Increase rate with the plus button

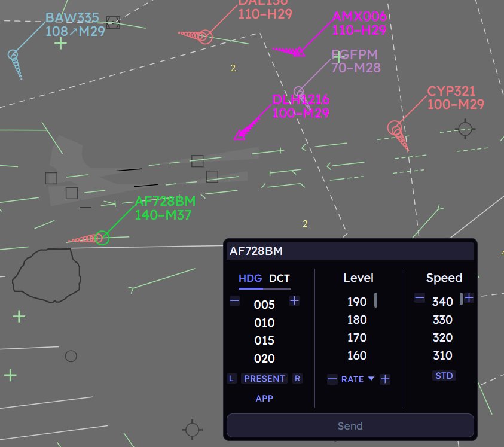point(385,379)
